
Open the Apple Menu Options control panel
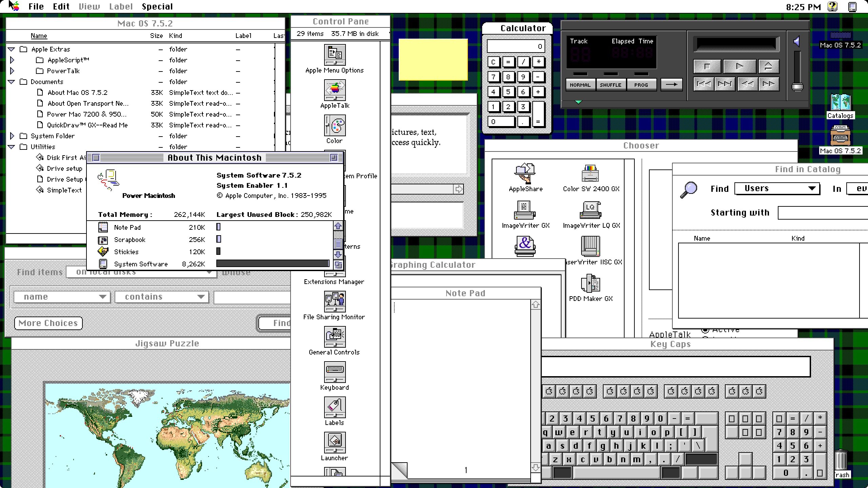[335, 55]
